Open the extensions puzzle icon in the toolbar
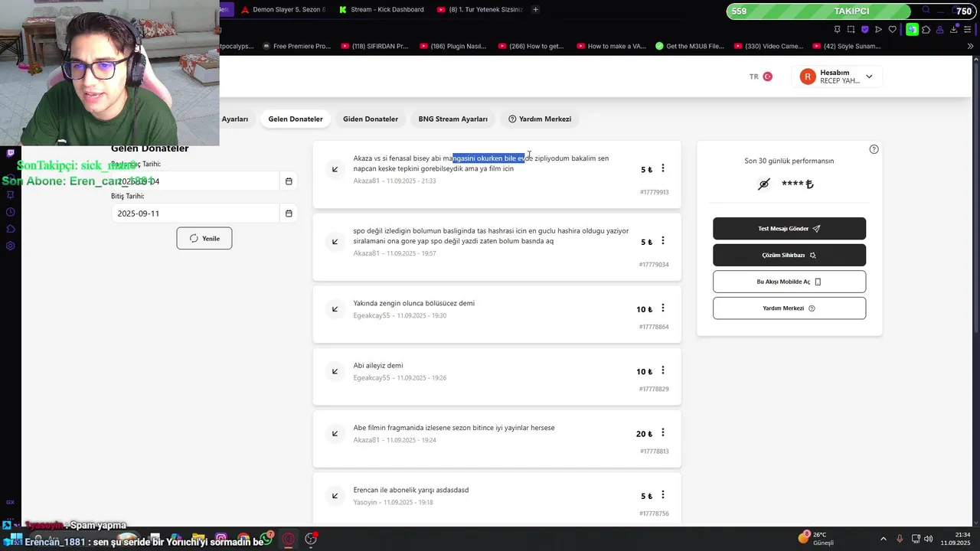Image resolution: width=980 pixels, height=551 pixels. click(x=926, y=29)
